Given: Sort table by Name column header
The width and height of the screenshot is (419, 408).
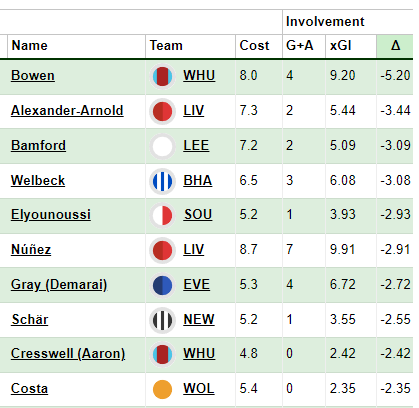Looking at the screenshot, I should pyautogui.click(x=30, y=46).
